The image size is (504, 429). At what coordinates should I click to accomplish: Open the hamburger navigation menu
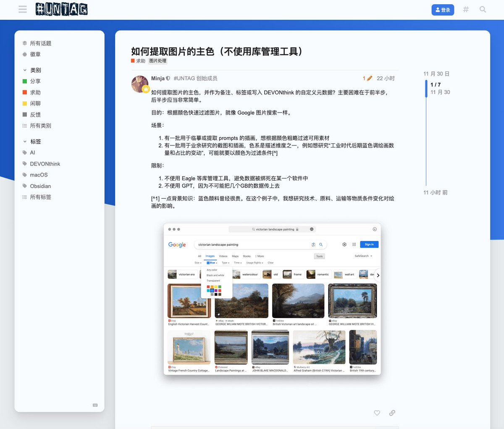[x=22, y=9]
